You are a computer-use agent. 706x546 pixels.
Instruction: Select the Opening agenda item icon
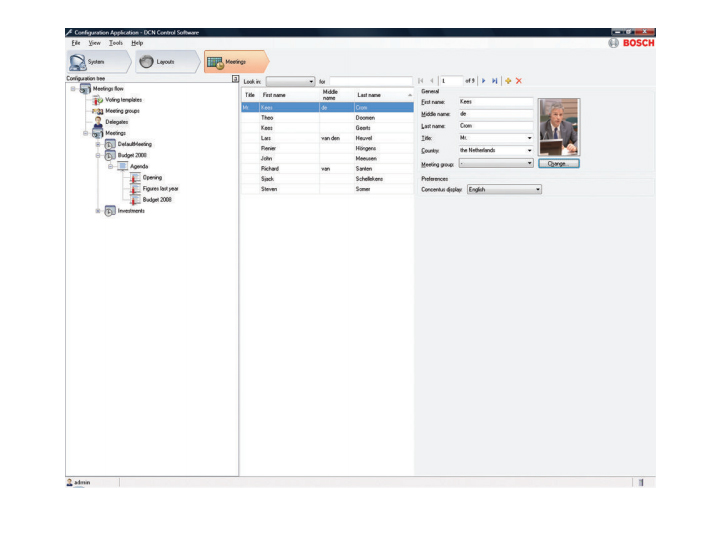tap(134, 177)
